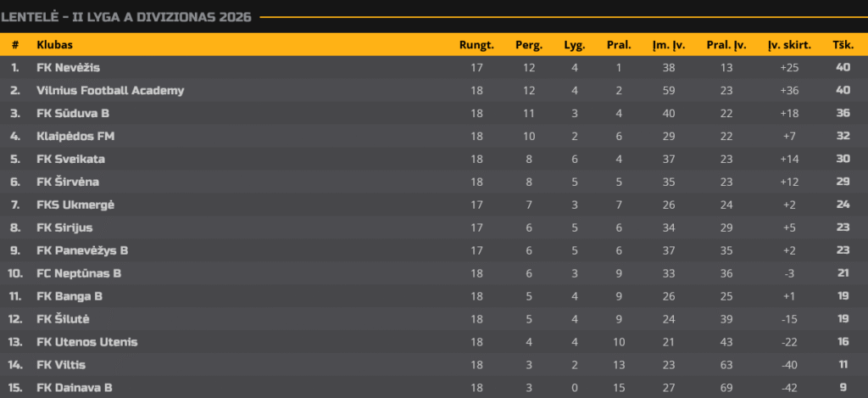This screenshot has height=398, width=868.
Task: Select FK Sūduva B team name
Action: click(x=73, y=113)
